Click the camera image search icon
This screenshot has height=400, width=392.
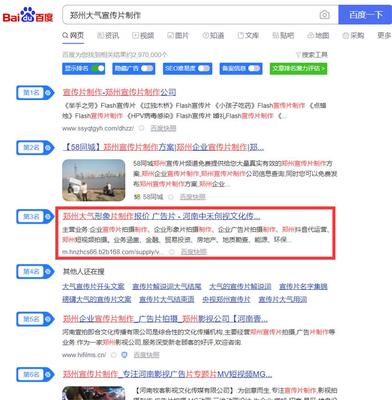click(324, 15)
